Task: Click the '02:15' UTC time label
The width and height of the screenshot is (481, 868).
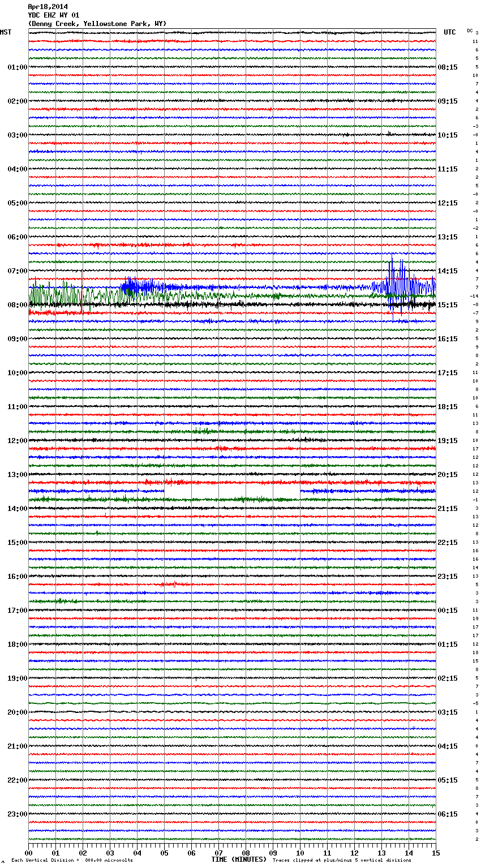Action: 448,678
